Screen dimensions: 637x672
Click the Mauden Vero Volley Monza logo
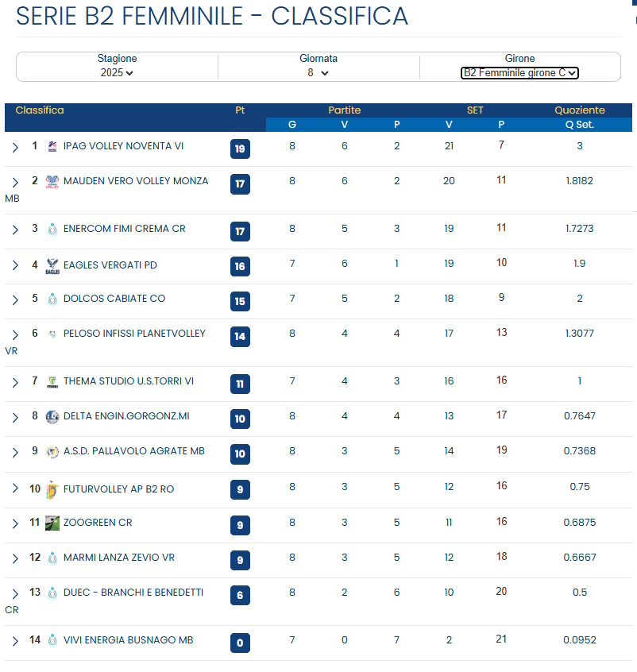pyautogui.click(x=52, y=181)
